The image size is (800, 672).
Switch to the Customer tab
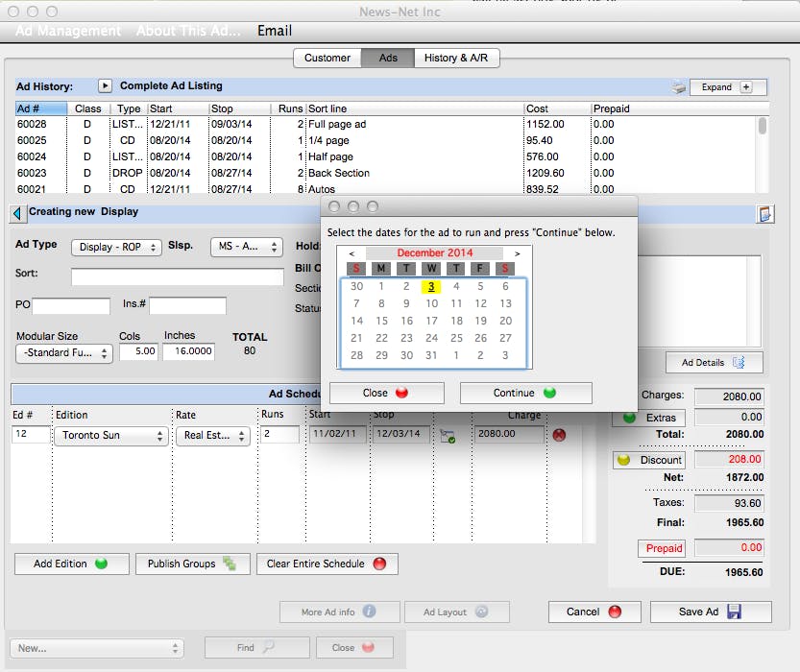327,58
